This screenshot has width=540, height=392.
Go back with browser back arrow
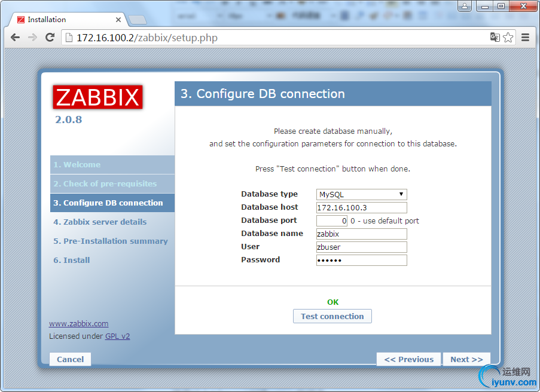click(15, 37)
